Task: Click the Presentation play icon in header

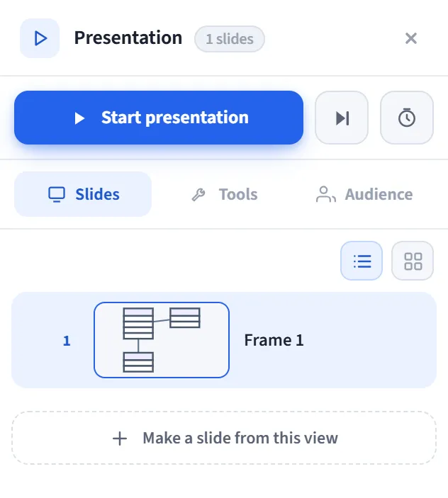Action: point(40,38)
